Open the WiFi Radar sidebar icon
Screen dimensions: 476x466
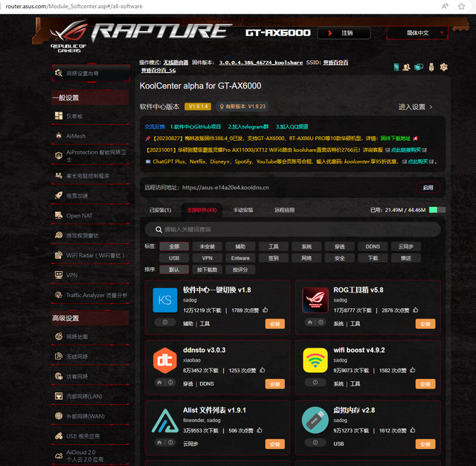tap(59, 255)
